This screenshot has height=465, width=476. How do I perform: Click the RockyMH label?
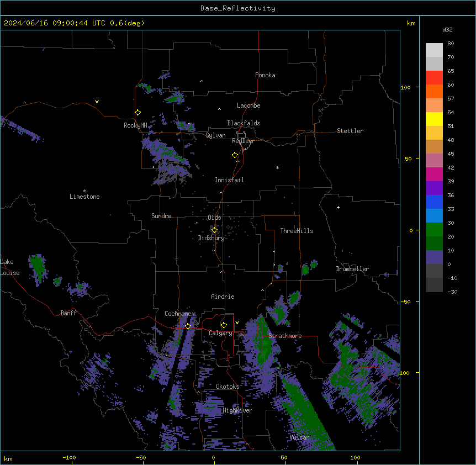click(135, 125)
